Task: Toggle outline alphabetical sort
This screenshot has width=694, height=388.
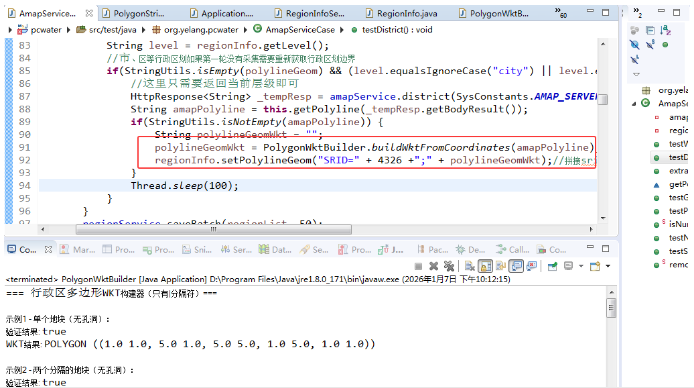Action: click(x=665, y=30)
